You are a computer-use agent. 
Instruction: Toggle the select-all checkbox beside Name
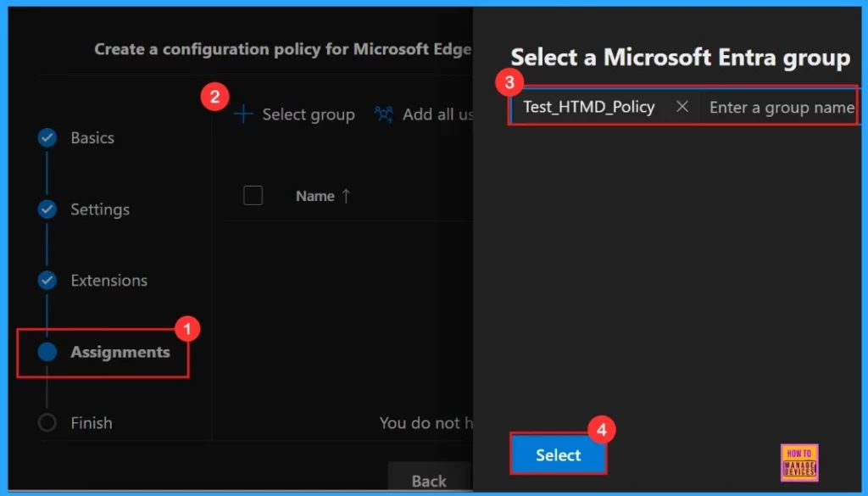(253, 195)
